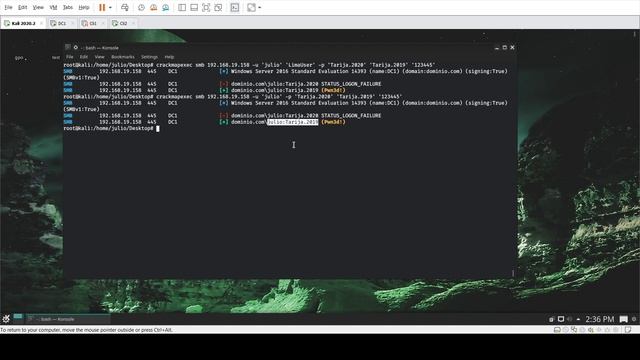Click the stretch guest display icon
Screen dimensions: 640x360
coord(251,7)
